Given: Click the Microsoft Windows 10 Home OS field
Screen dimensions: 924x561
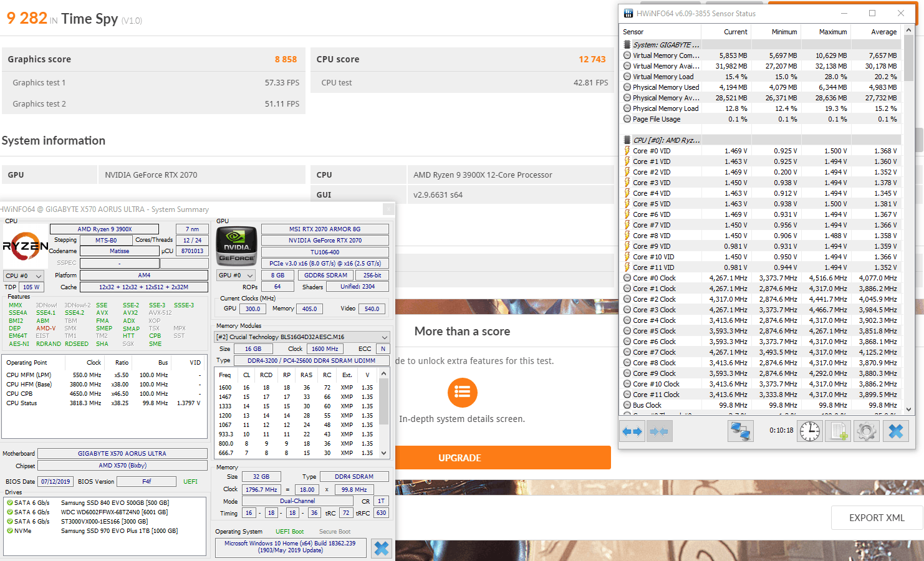Looking at the screenshot, I should click(x=291, y=547).
